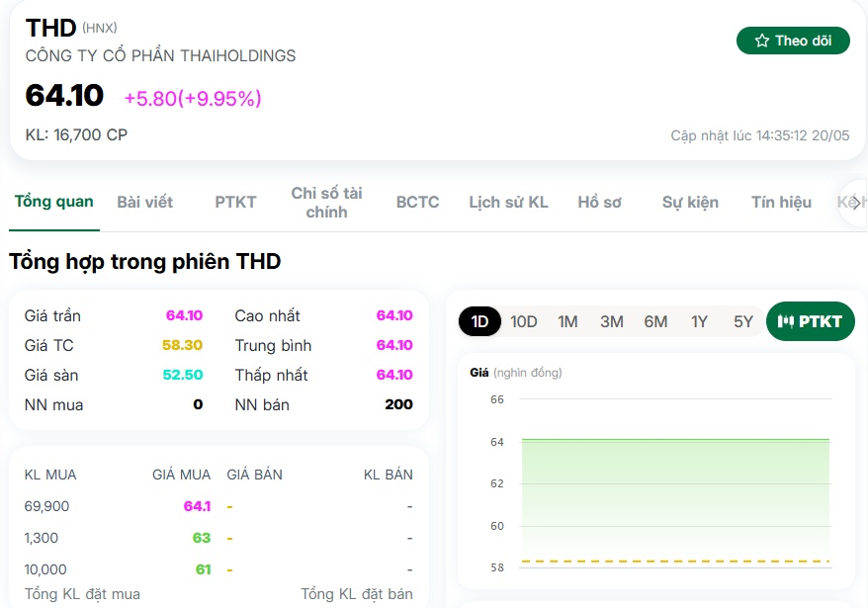Click the Thấp nhất value 64.10

[x=394, y=375]
